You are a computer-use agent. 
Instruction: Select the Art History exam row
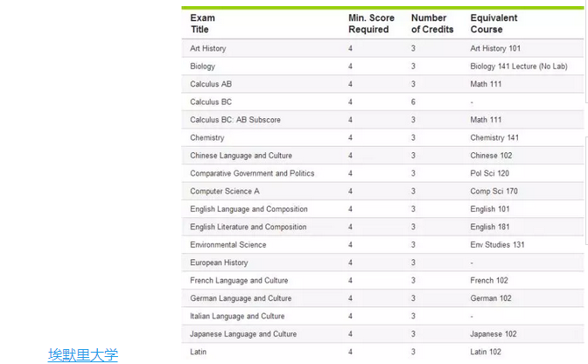(x=382, y=48)
